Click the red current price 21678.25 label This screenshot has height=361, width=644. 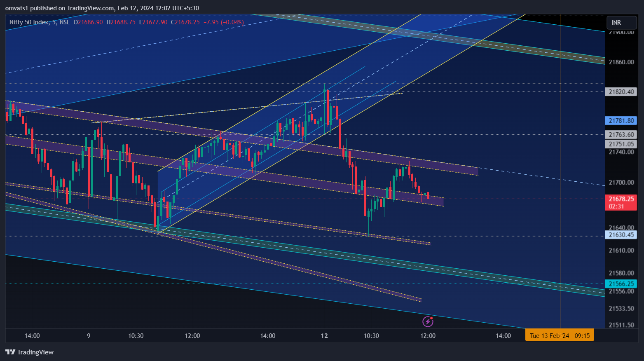tap(621, 199)
